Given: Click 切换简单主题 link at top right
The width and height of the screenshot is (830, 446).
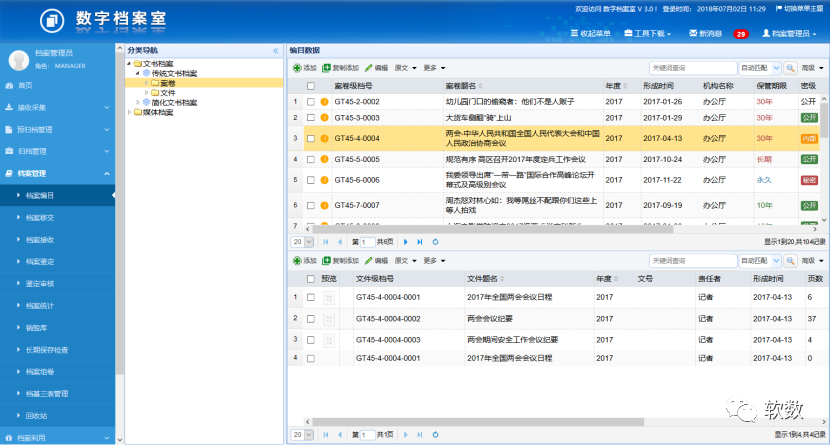Looking at the screenshot, I should click(x=799, y=8).
